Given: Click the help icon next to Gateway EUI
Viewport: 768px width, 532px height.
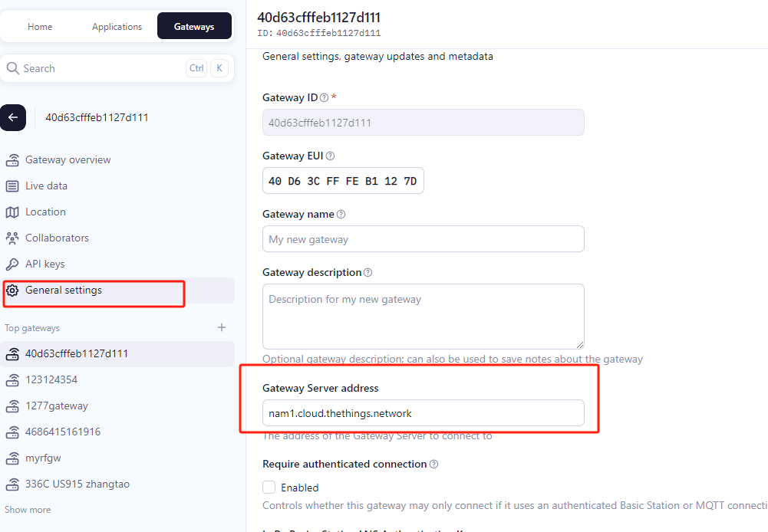Looking at the screenshot, I should (330, 156).
